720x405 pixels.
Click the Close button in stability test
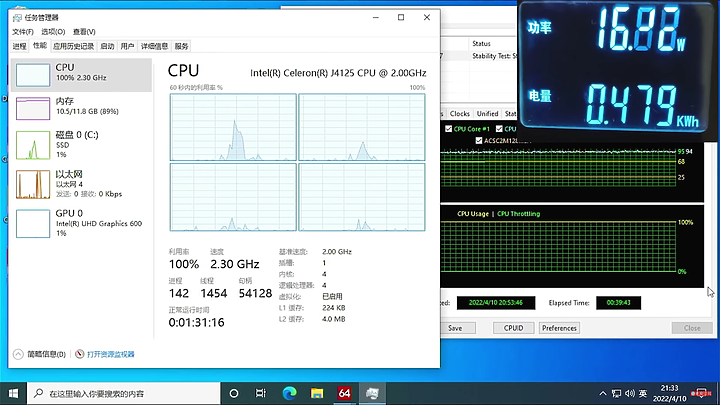point(692,328)
